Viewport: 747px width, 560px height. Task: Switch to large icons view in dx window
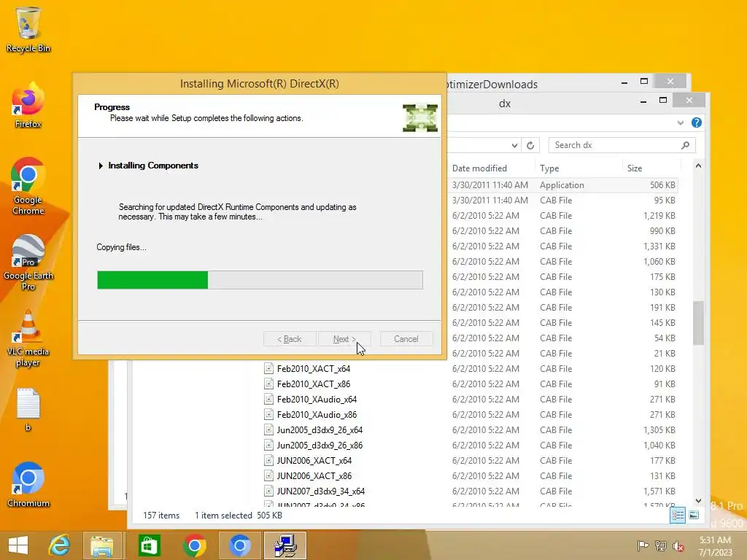click(694, 515)
